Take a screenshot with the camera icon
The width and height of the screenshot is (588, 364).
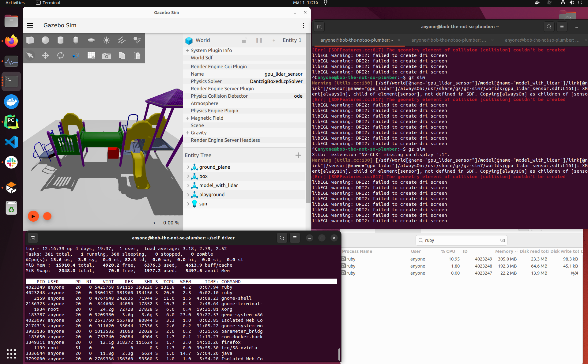pos(106,55)
